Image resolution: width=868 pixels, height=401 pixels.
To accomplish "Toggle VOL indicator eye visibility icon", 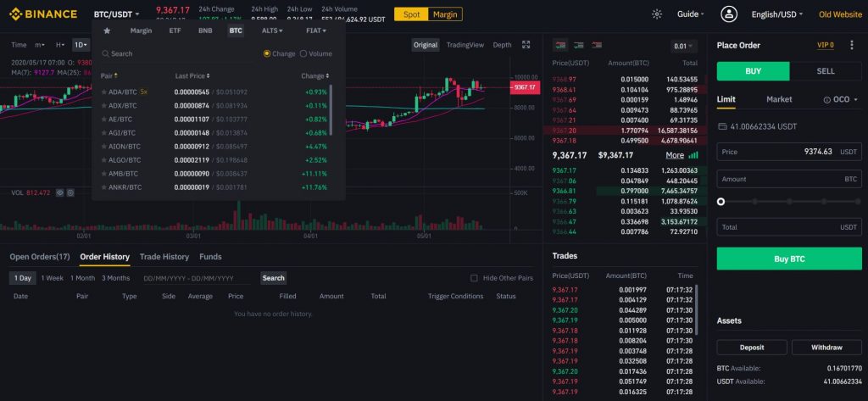I will [x=60, y=192].
